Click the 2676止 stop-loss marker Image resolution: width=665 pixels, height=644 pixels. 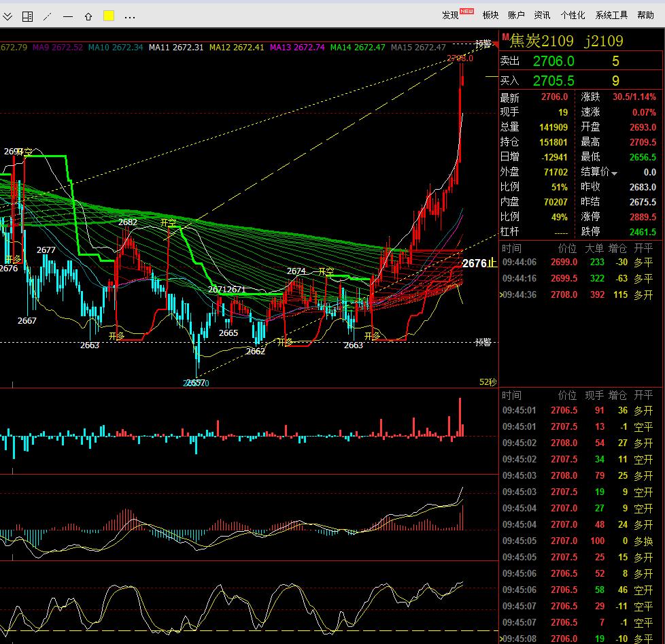(479, 263)
